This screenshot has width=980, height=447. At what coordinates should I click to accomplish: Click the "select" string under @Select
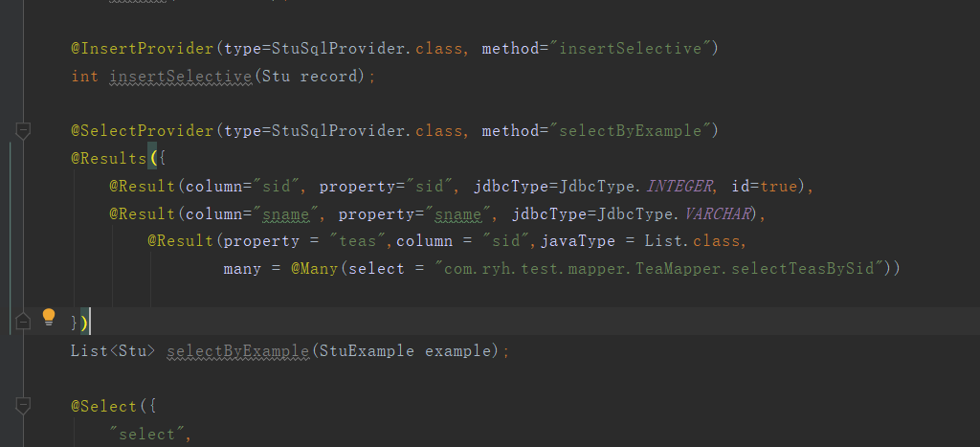click(146, 434)
